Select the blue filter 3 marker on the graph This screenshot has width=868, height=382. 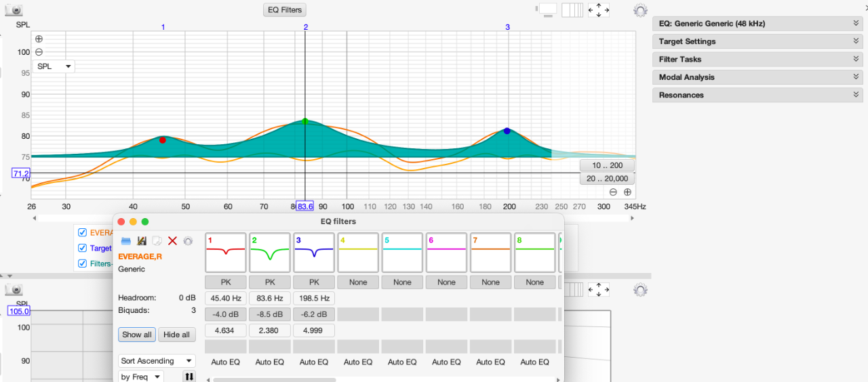point(507,131)
